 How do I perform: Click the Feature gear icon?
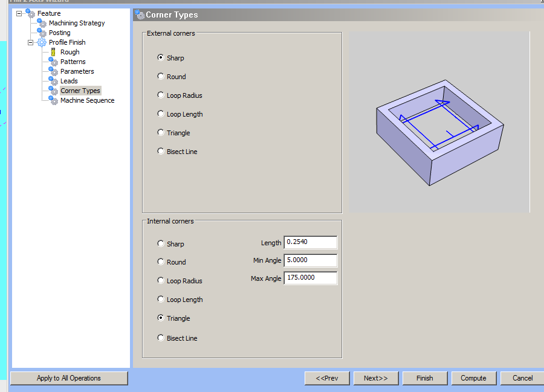pyautogui.click(x=30, y=13)
